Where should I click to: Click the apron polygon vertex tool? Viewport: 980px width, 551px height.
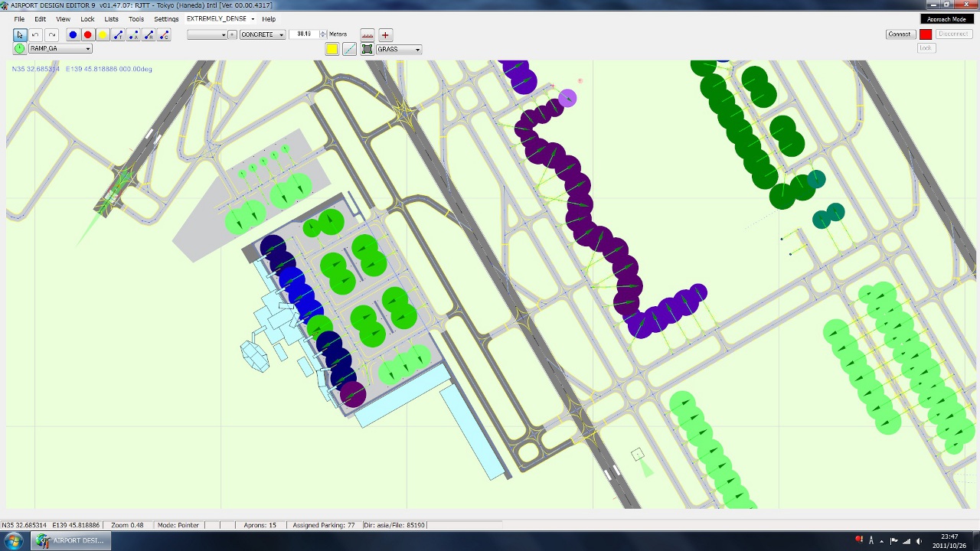pos(367,49)
